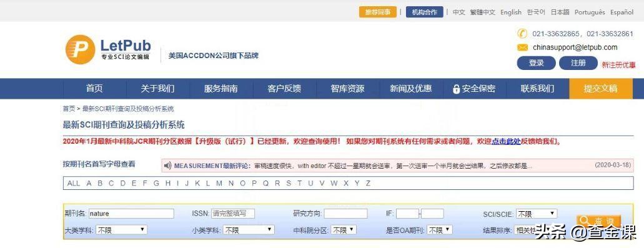644x248 pixels.
Task: Open the 客户反馈 menu item
Action: [284, 89]
